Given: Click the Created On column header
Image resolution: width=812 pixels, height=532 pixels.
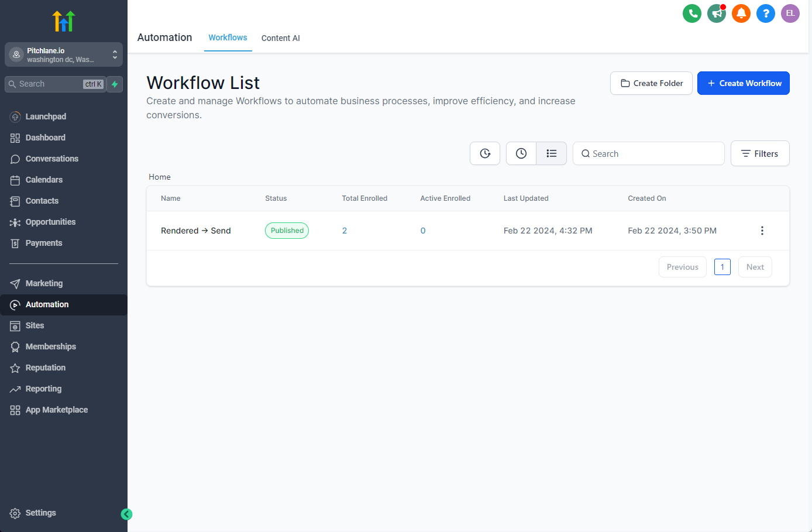Looking at the screenshot, I should 647,198.
